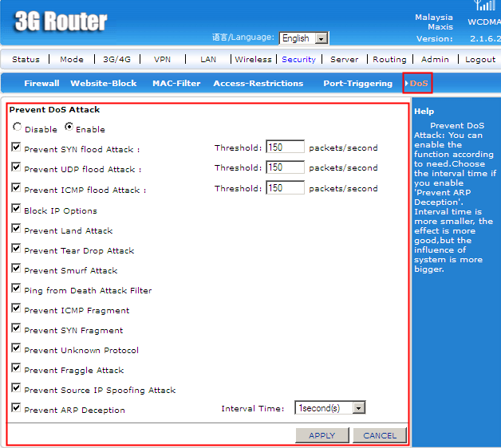This screenshot has width=501, height=448.
Task: Open the Security menu
Action: pyautogui.click(x=298, y=59)
